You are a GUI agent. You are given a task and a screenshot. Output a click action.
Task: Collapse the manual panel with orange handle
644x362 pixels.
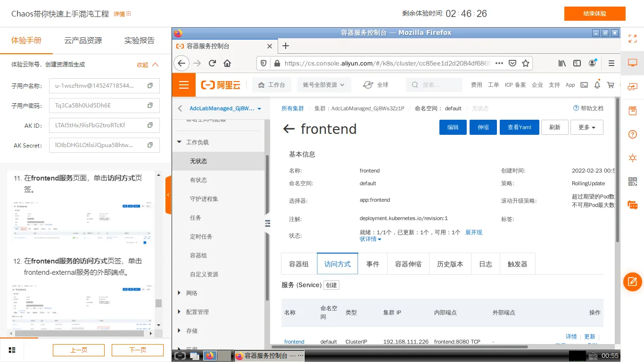pyautogui.click(x=168, y=195)
